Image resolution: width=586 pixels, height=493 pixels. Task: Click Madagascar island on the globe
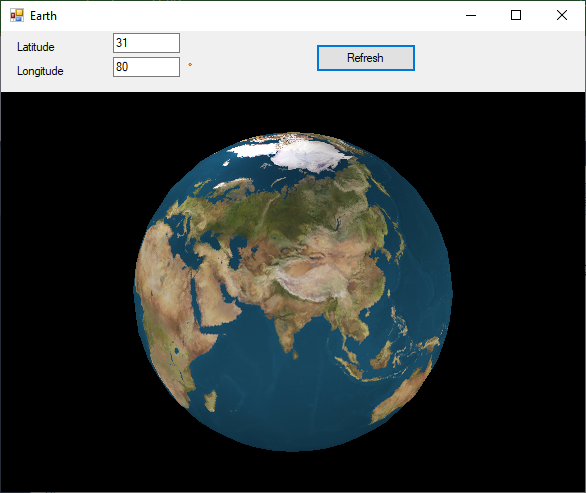211,401
